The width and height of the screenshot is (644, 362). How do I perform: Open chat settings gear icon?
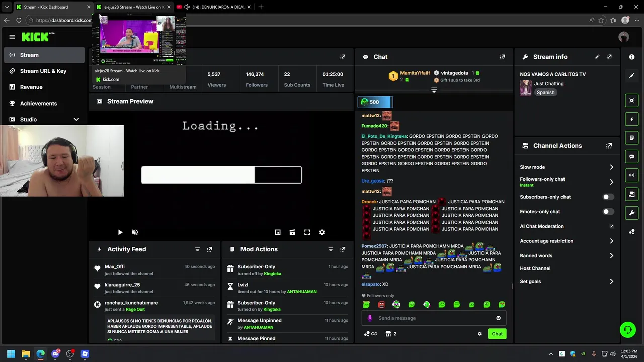pos(480,334)
